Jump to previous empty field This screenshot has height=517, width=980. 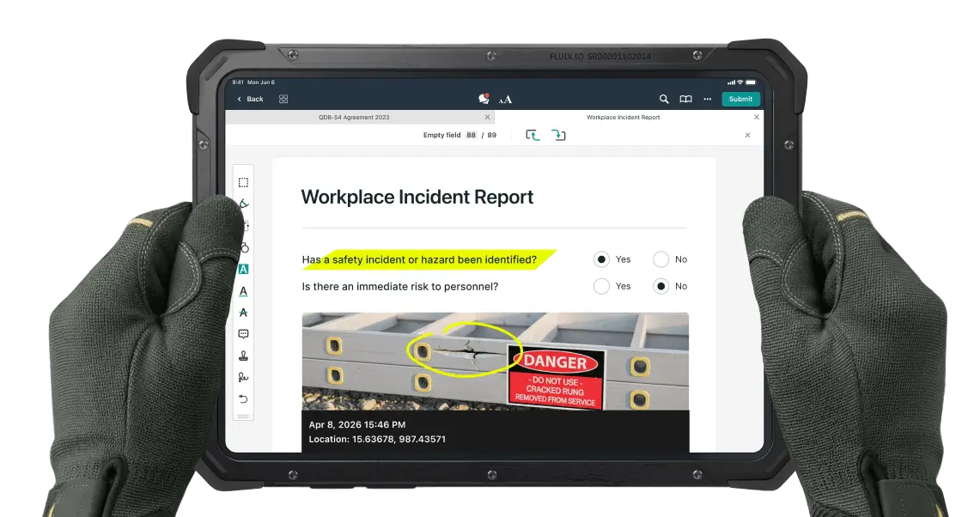[533, 135]
